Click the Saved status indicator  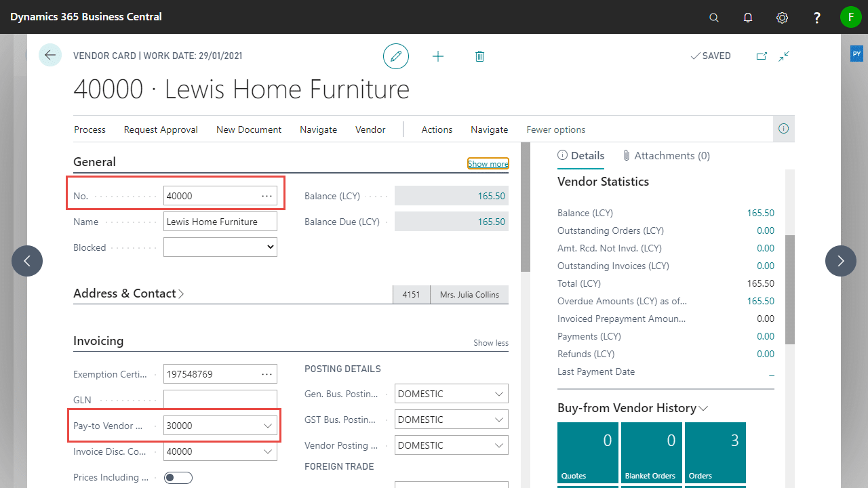(710, 56)
